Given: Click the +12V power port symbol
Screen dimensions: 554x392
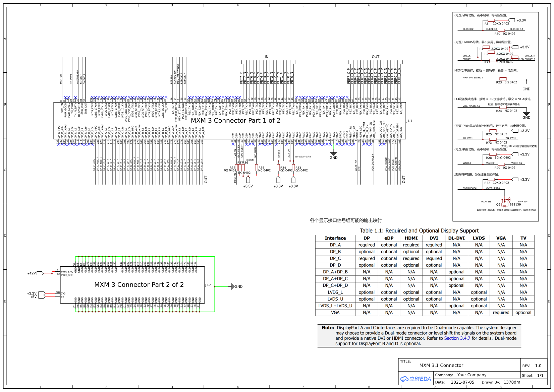Looking at the screenshot, I should (x=40, y=273).
